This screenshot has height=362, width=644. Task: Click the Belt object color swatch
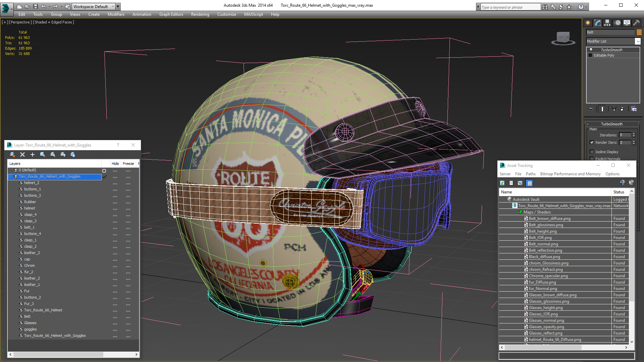tap(639, 32)
